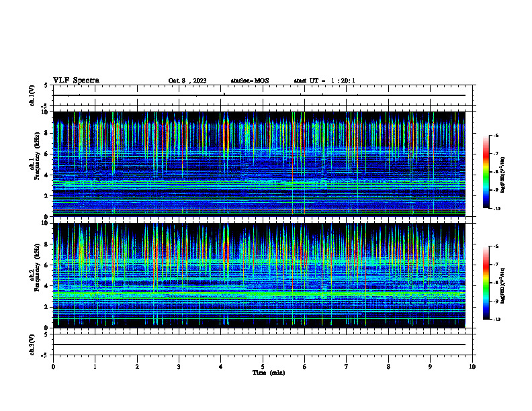
Task: Click inside the ch.2 spectrogram panel
Action: click(x=259, y=275)
